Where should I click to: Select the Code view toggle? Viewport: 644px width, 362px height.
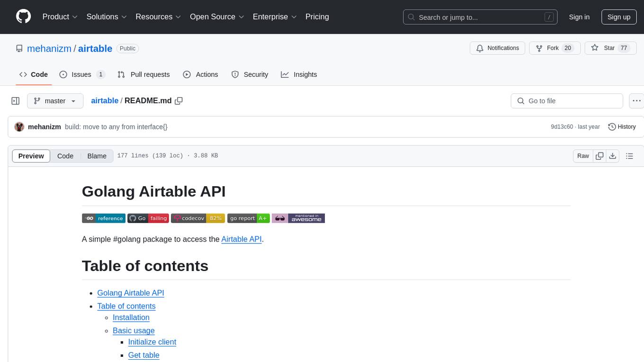(65, 156)
